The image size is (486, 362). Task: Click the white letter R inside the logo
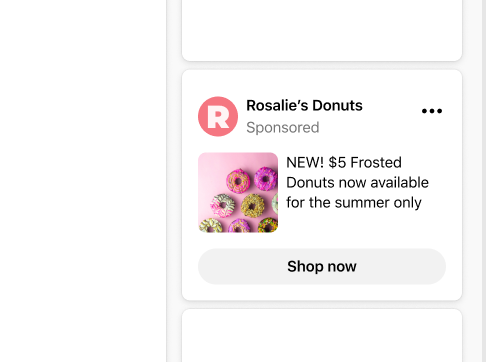[x=218, y=117]
